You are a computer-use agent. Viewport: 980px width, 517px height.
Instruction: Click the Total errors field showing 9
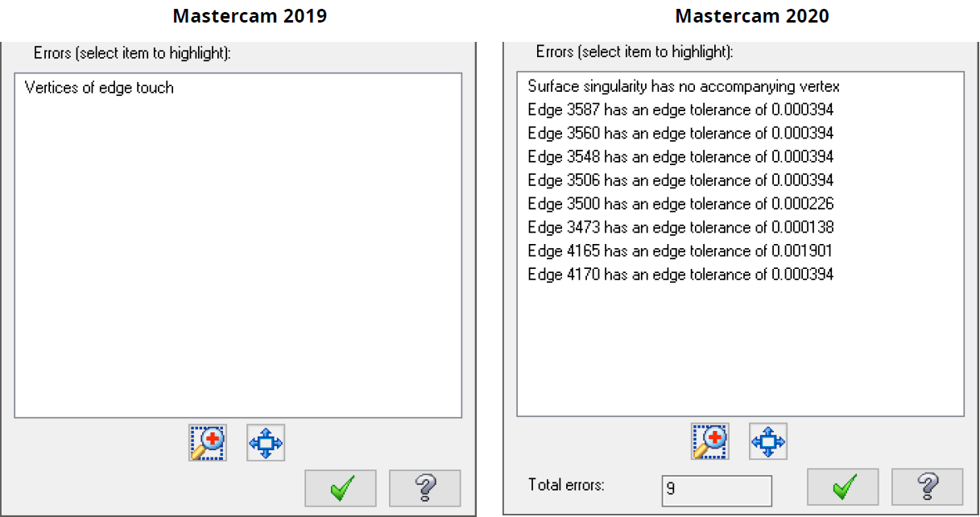tap(716, 490)
